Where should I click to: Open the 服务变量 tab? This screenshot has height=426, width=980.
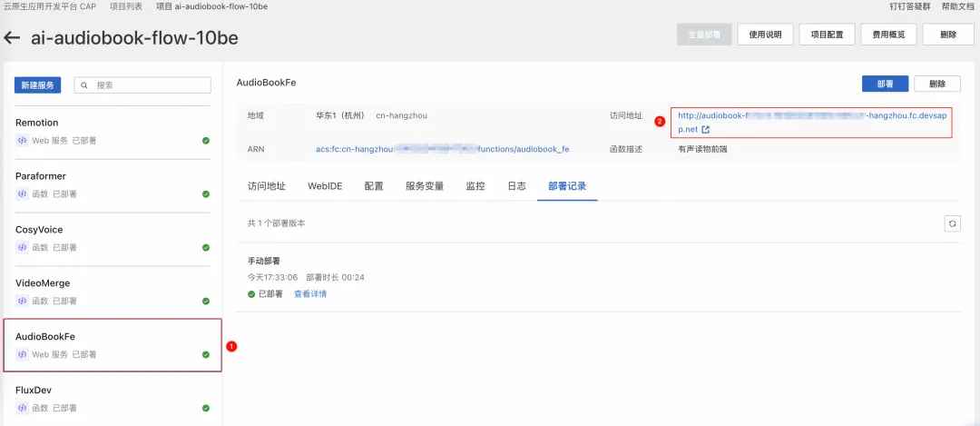click(425, 186)
